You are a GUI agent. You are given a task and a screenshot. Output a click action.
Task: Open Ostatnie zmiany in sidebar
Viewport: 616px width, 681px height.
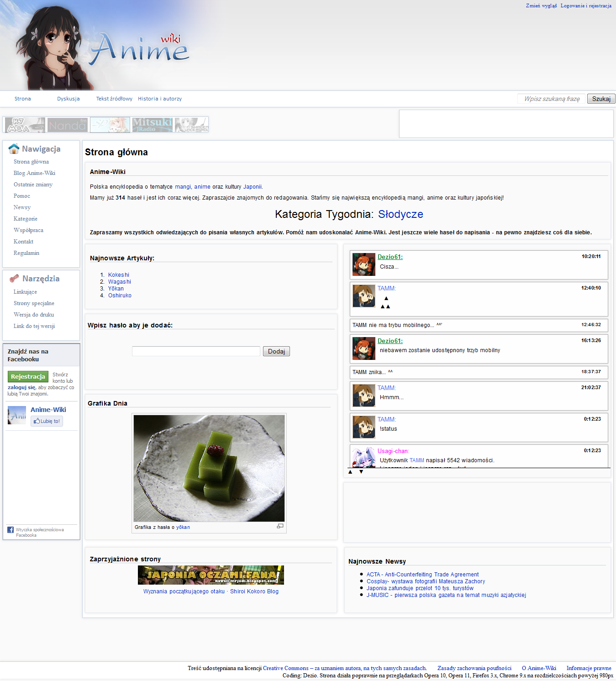point(33,185)
